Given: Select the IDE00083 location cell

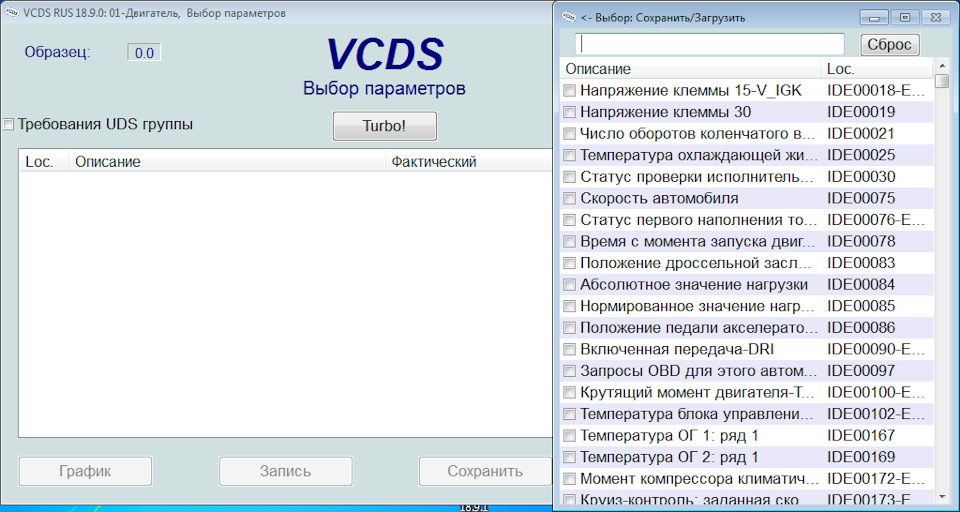Looking at the screenshot, I should click(861, 263).
